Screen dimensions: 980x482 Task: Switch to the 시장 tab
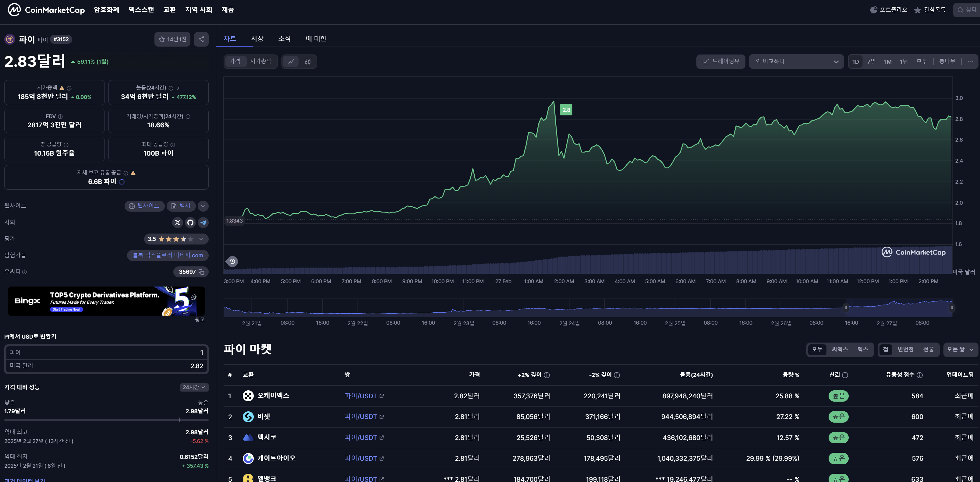pos(257,38)
